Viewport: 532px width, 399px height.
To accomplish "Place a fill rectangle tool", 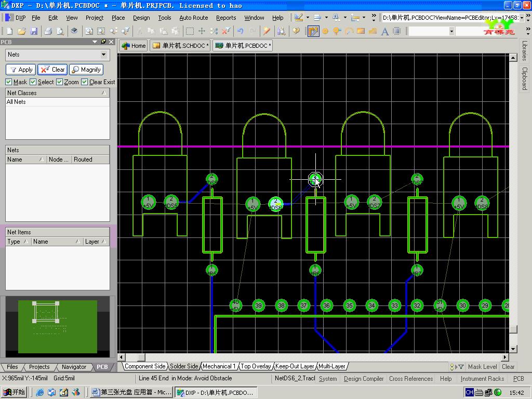I will (361, 31).
